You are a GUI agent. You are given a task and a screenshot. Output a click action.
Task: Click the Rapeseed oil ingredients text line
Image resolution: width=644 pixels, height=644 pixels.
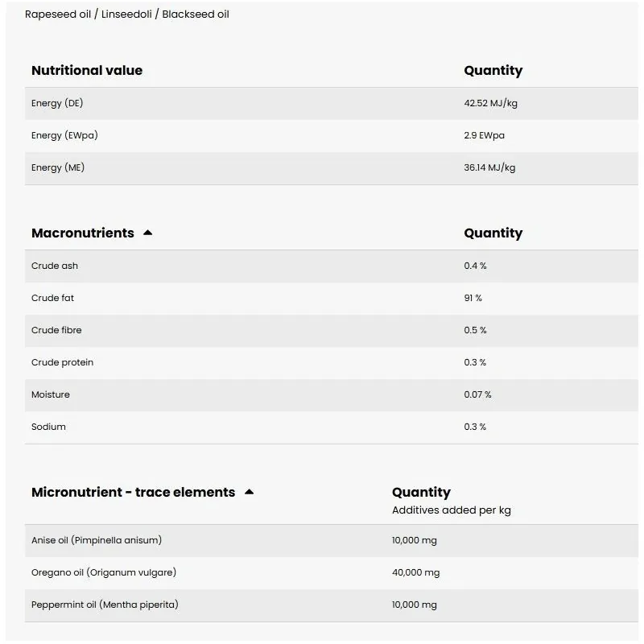point(127,14)
